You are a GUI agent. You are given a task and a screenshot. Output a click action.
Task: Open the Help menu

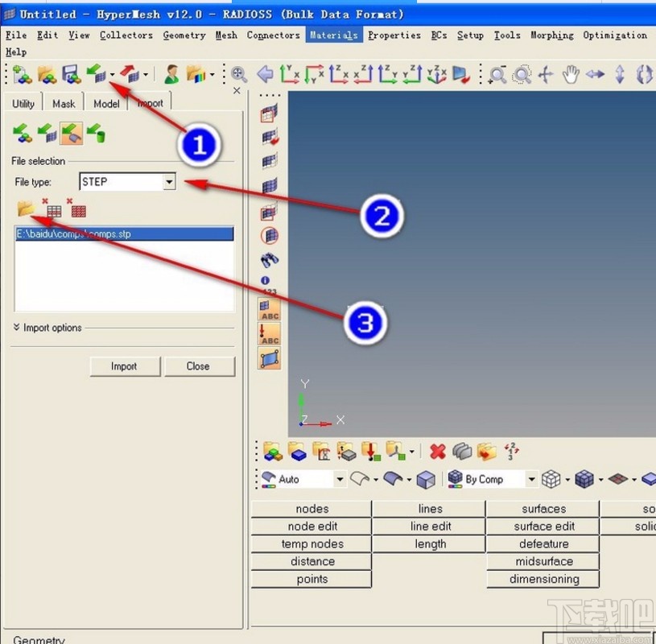(x=16, y=52)
